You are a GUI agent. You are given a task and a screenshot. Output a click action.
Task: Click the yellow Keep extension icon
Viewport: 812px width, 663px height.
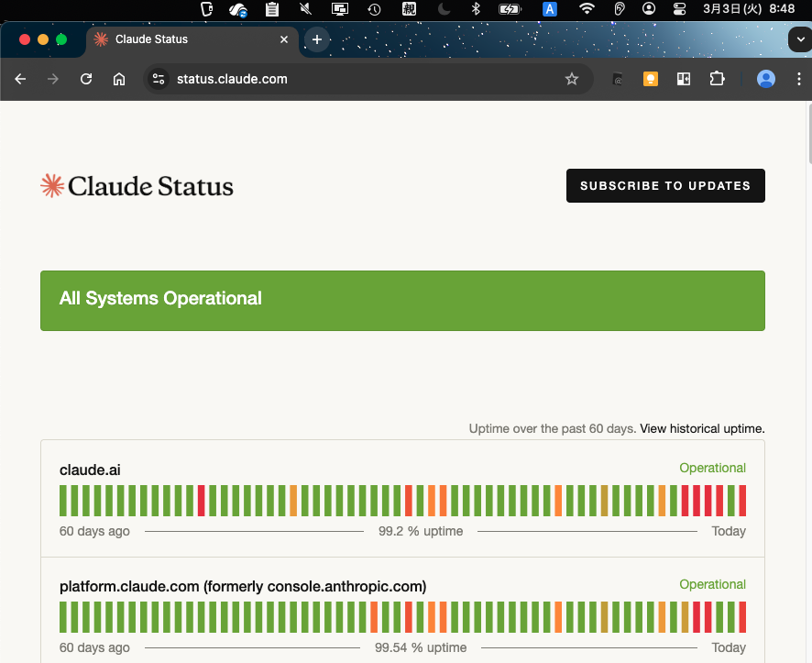click(651, 79)
